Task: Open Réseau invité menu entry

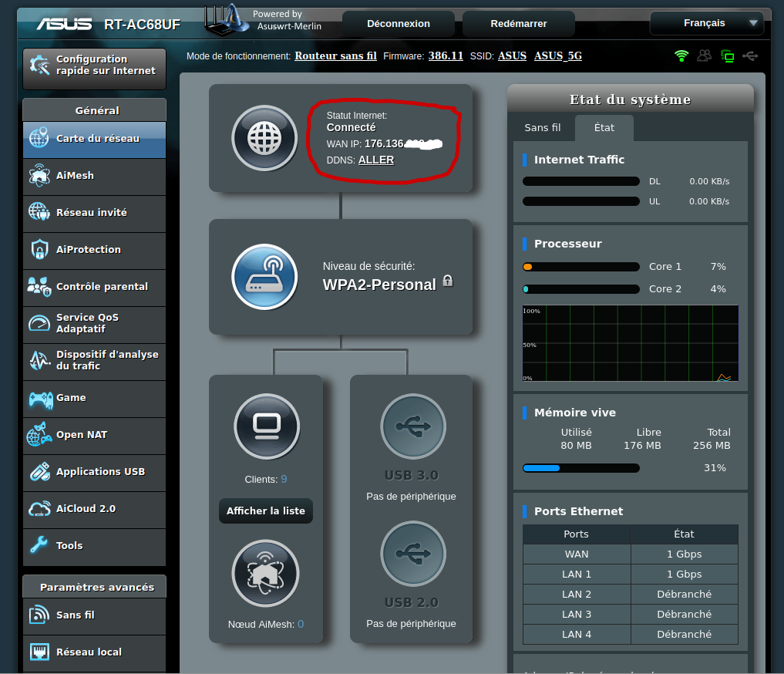Action: tap(95, 214)
